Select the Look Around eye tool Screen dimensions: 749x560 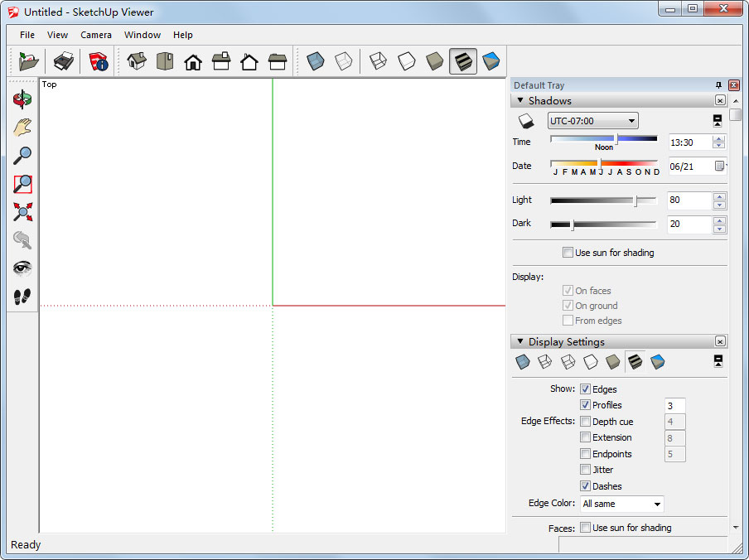[x=22, y=268]
